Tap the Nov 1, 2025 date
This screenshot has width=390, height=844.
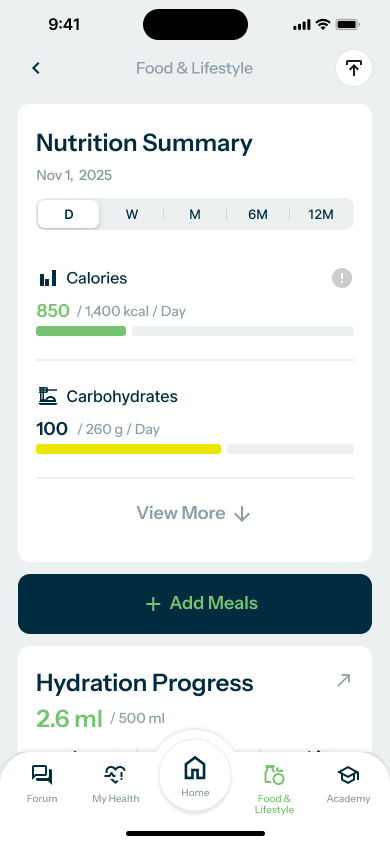[x=74, y=175]
